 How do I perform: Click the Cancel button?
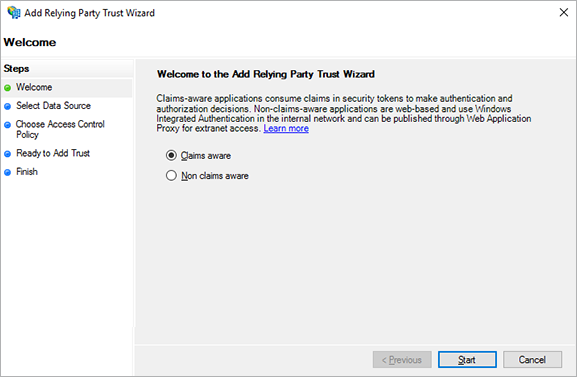coord(532,359)
